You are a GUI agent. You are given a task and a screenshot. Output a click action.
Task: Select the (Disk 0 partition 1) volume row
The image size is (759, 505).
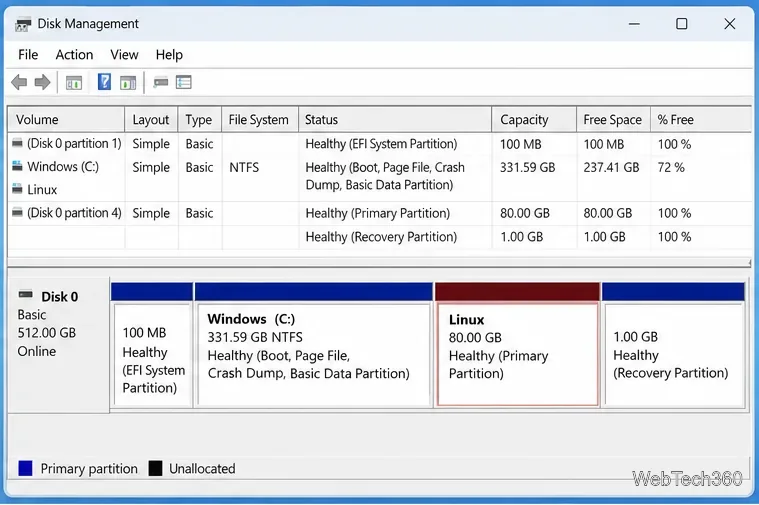click(380, 144)
